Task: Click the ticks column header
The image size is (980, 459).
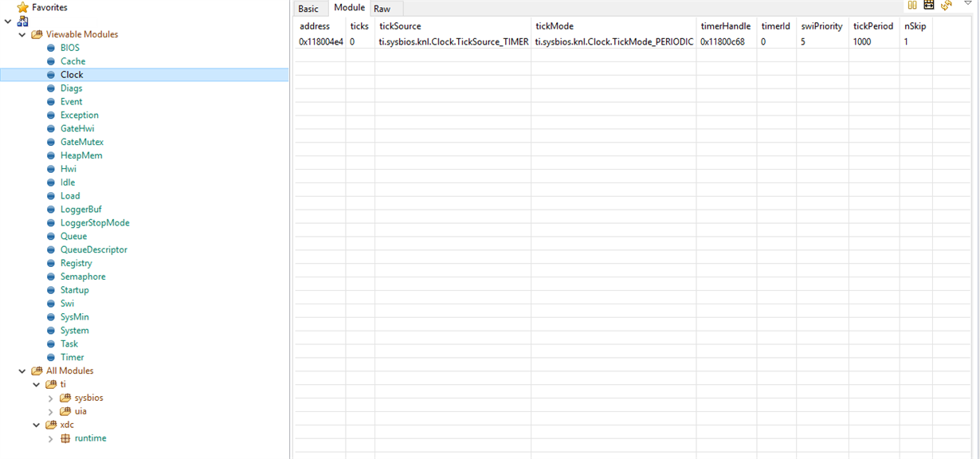Action: click(360, 26)
